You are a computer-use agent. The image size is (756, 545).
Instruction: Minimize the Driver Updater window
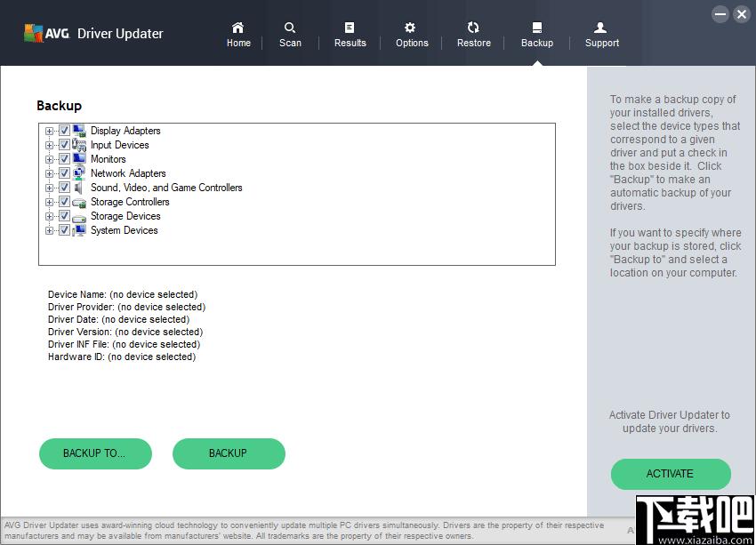[720, 14]
